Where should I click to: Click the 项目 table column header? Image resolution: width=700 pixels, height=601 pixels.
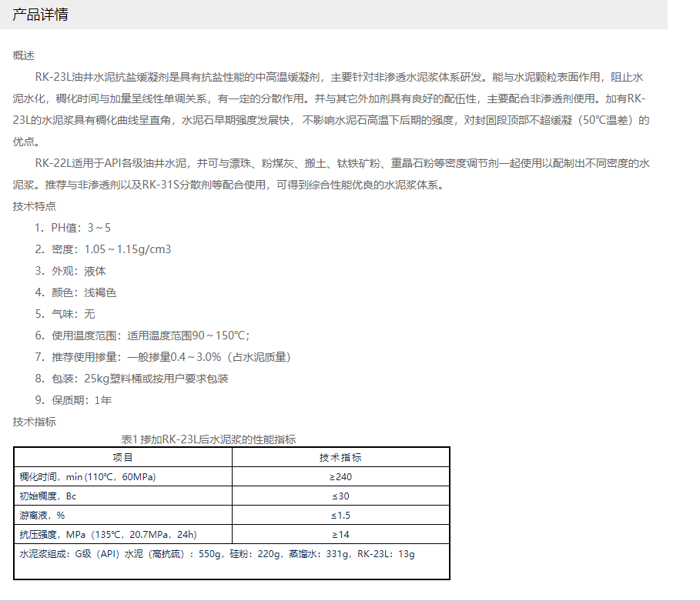point(122,457)
